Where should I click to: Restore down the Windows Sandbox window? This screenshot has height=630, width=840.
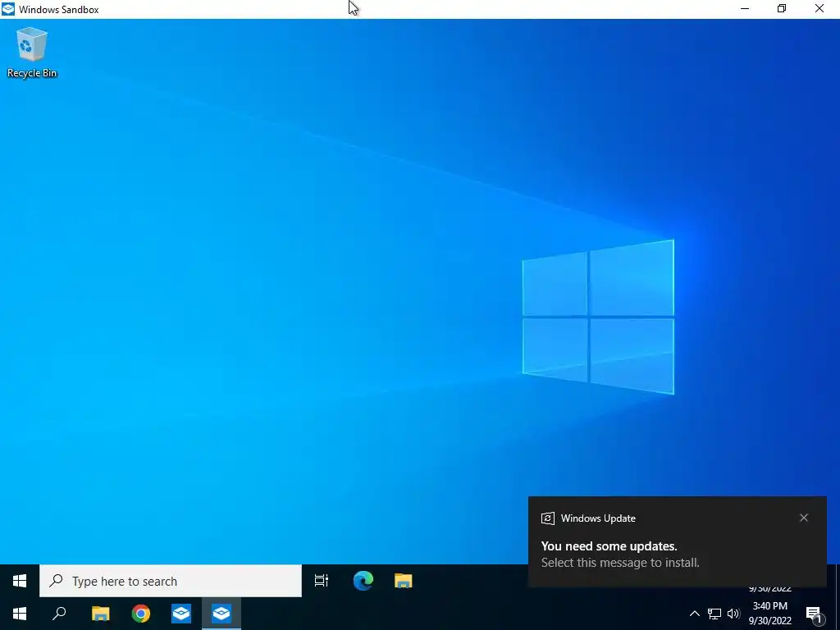point(782,9)
